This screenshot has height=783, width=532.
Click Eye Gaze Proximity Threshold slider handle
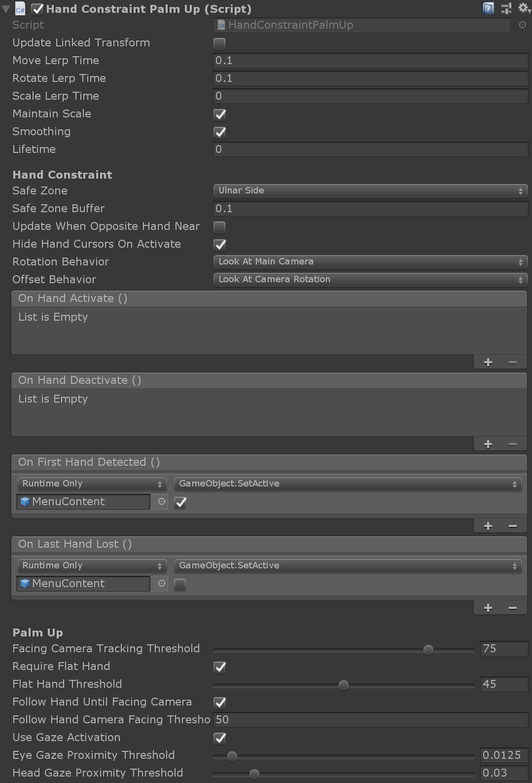(x=232, y=756)
